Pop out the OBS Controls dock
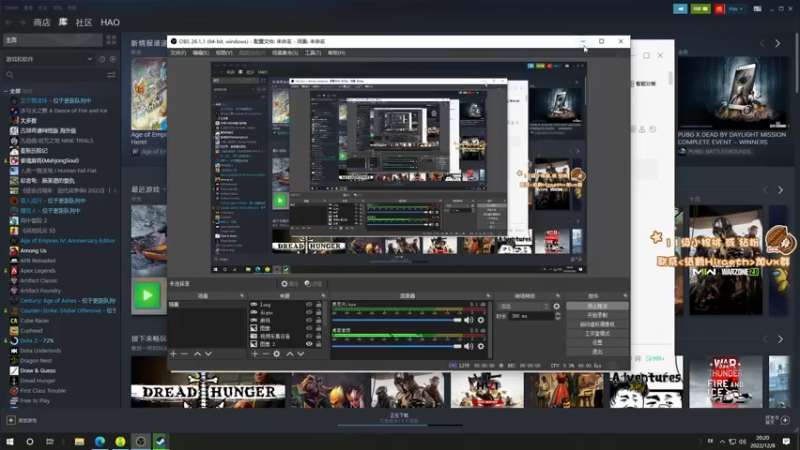The width and height of the screenshot is (800, 450). click(625, 296)
